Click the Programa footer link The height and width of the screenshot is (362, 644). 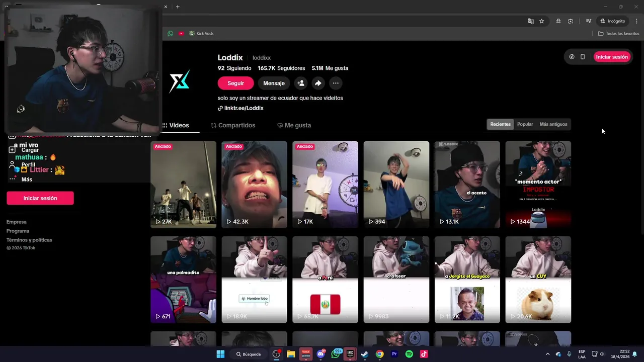tap(18, 231)
